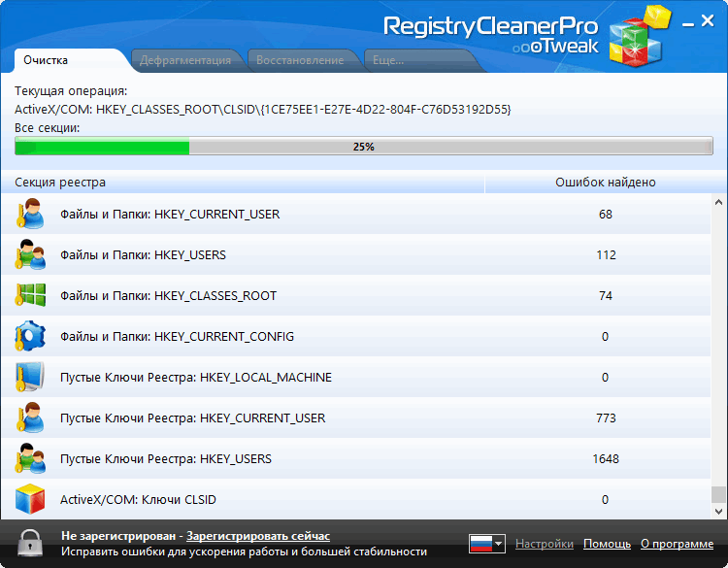This screenshot has width=728, height=568.
Task: Click the Пустые Ключи HKEY_CURRENT_USER user icon
Action: tap(30, 418)
